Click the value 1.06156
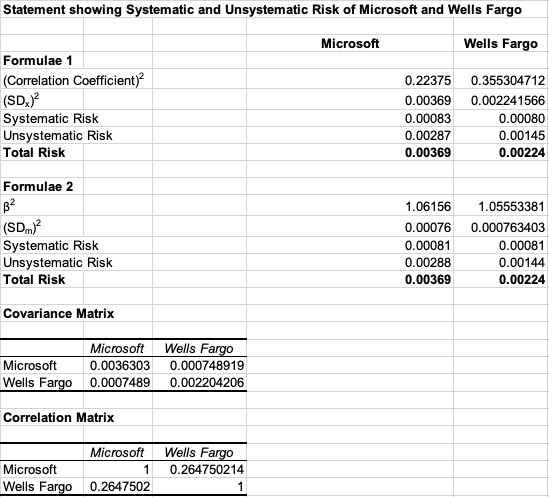This screenshot has height=497, width=549. [x=428, y=207]
